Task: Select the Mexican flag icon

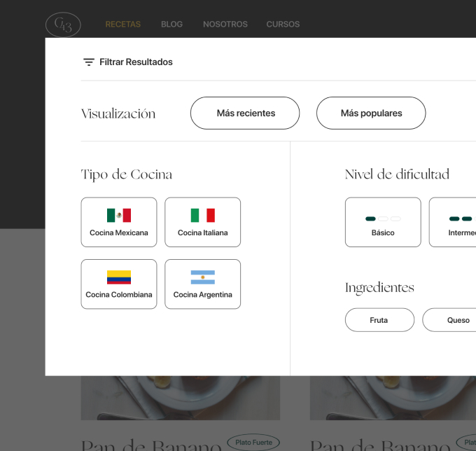Action: 119,215
